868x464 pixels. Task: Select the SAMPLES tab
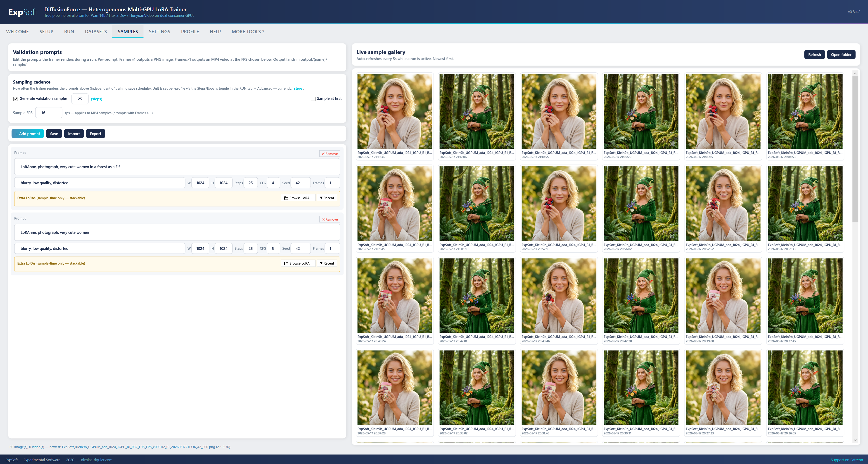[x=128, y=31]
